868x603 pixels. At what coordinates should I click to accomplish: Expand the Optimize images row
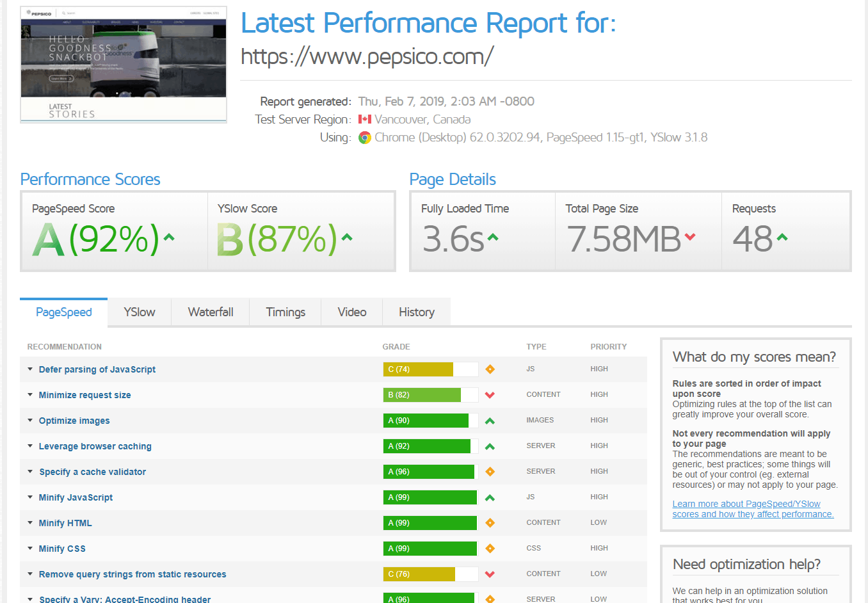pyautogui.click(x=30, y=420)
